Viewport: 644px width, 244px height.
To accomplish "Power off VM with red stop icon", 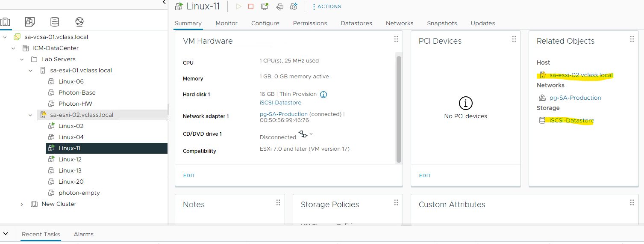I will 251,6.
